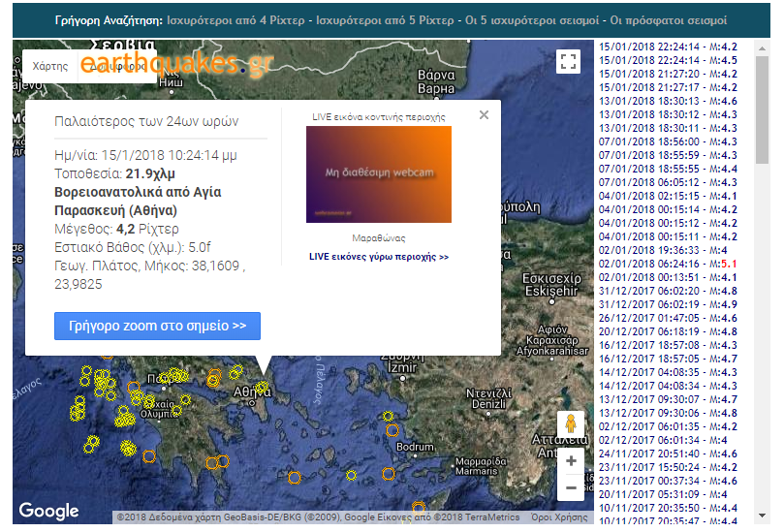Open Google logo on the map
784x532 pixels.
[48, 511]
